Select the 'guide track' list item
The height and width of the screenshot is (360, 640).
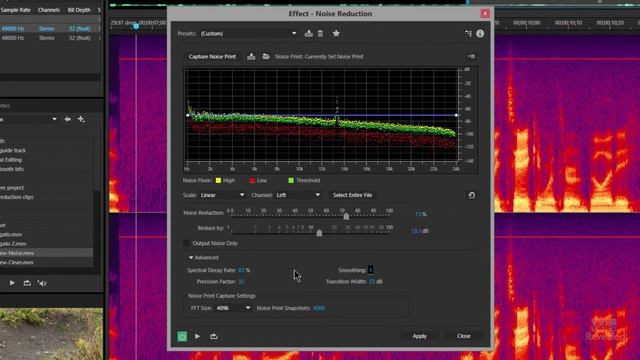coord(13,150)
